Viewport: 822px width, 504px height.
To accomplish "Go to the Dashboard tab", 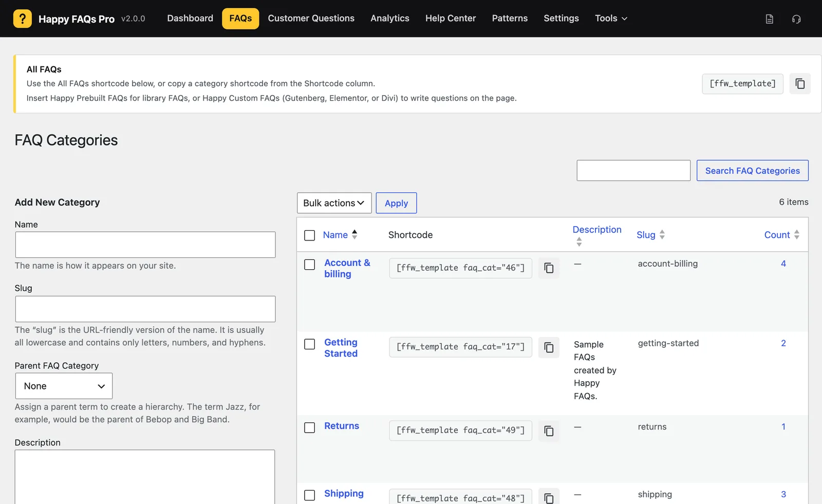I will (x=190, y=18).
